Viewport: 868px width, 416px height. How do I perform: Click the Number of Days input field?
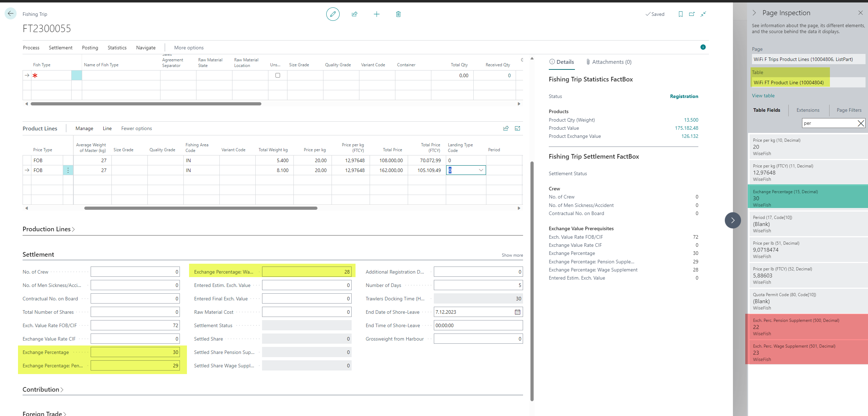coord(478,285)
